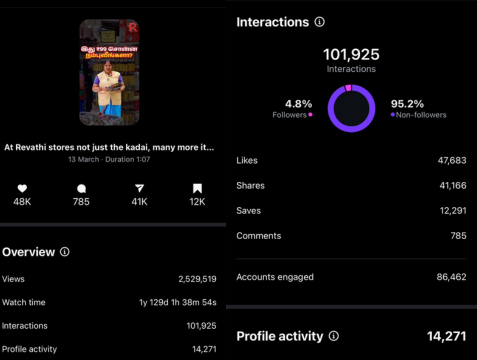Viewport: 477px width, 360px height.
Task: Open the reel video thumbnail
Action: coord(109,72)
